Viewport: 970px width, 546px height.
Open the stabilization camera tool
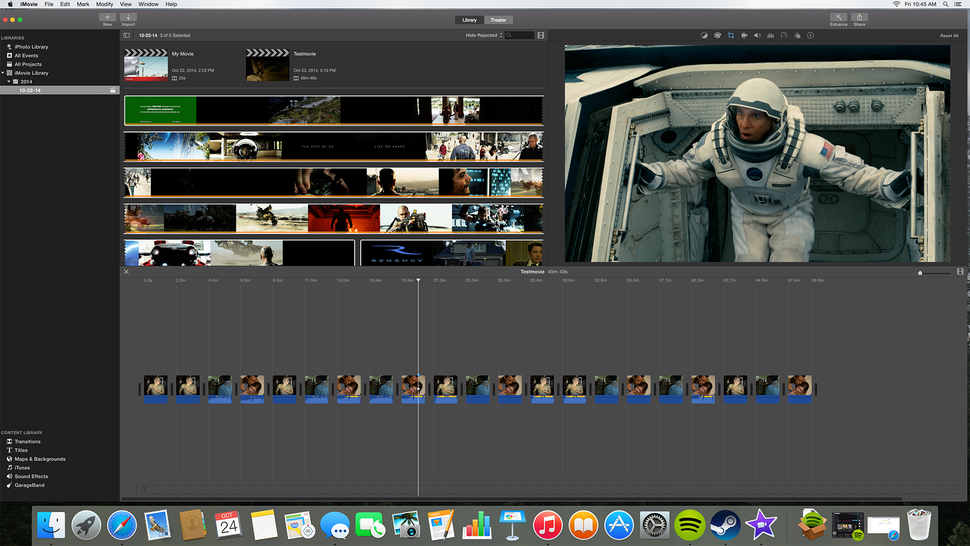pos(744,35)
